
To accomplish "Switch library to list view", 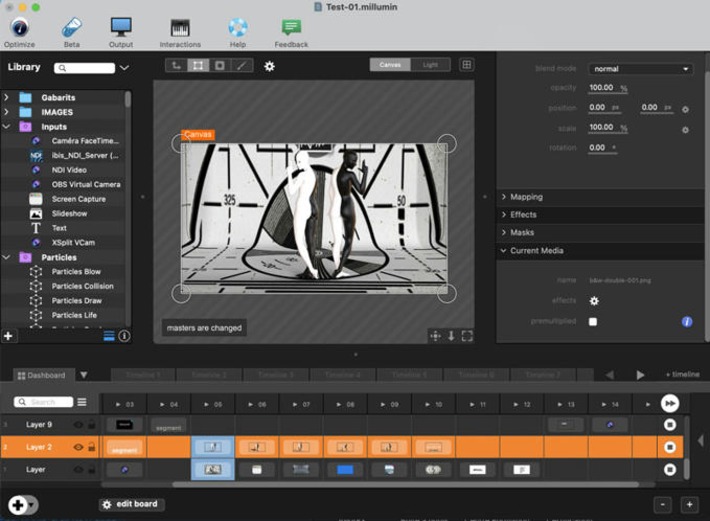I will 109,336.
